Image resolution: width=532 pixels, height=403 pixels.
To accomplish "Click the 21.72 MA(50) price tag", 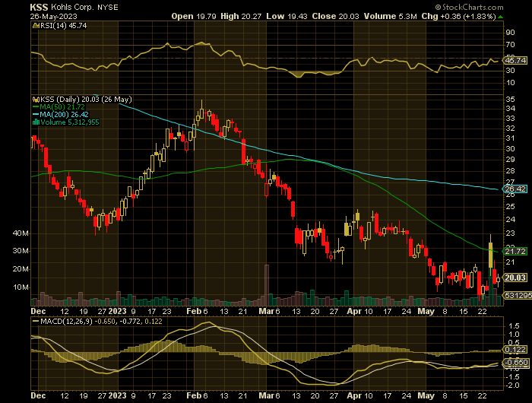I will click(515, 251).
